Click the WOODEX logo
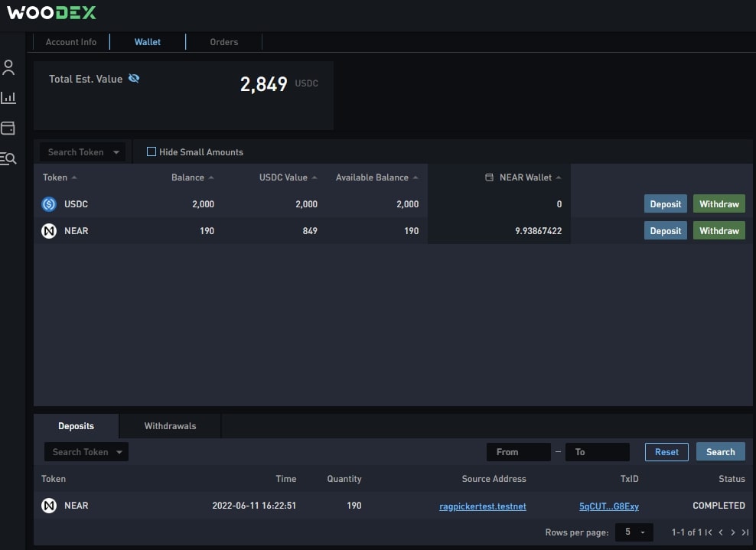 coord(51,12)
